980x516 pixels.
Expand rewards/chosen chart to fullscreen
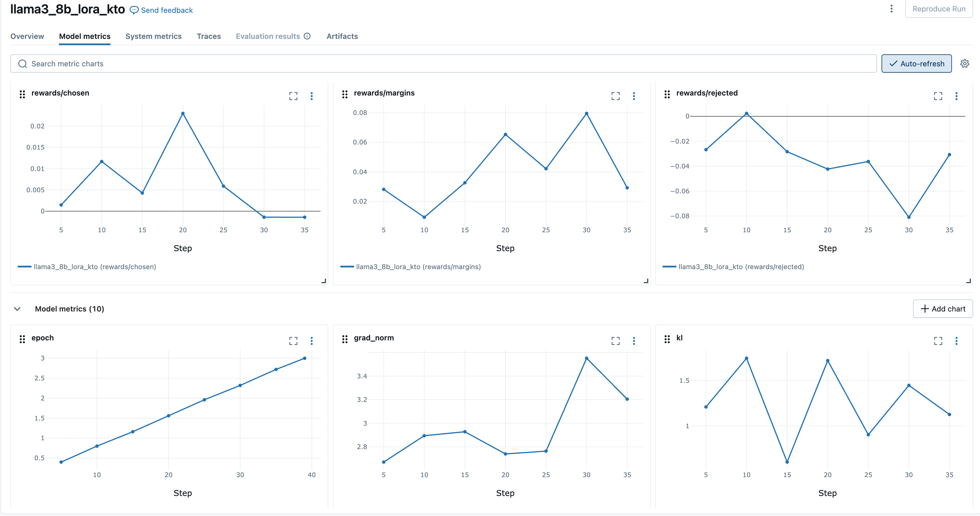tap(293, 96)
